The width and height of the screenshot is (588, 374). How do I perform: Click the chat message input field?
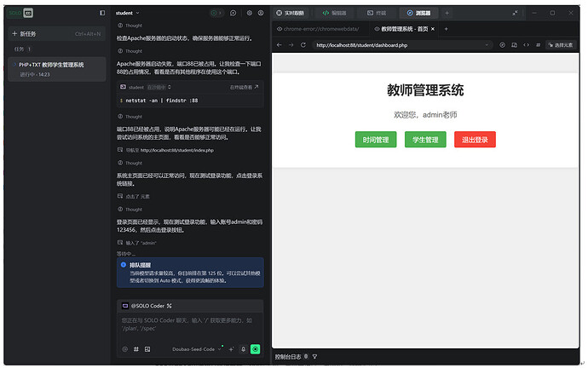coord(189,324)
